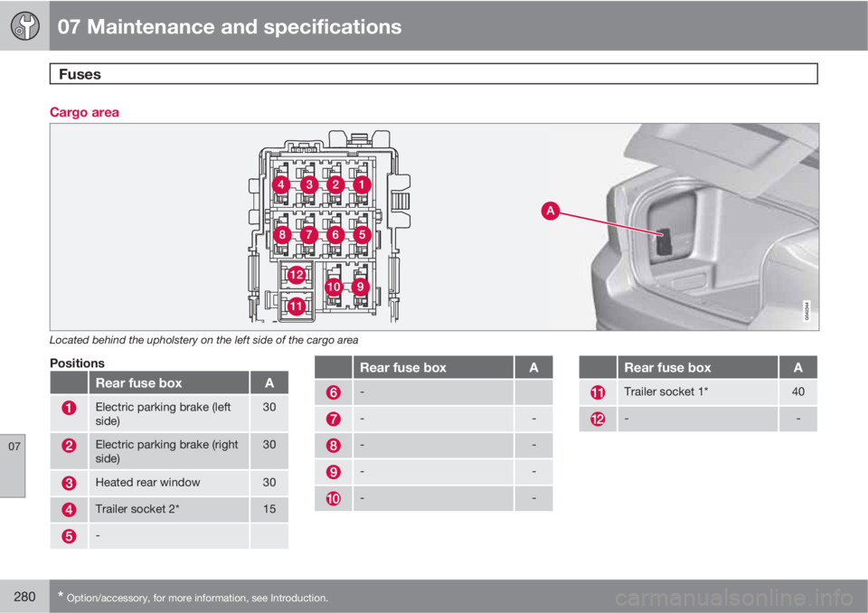Viewport: 868px width, 613px height.
Task: Select "Electric parking brake (left side)" text
Action: point(163,414)
